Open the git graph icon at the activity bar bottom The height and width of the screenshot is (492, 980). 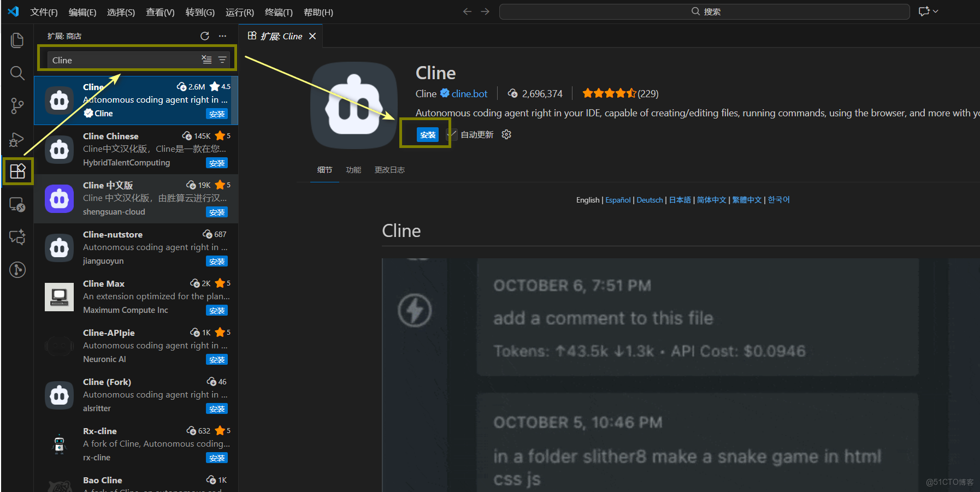point(17,270)
